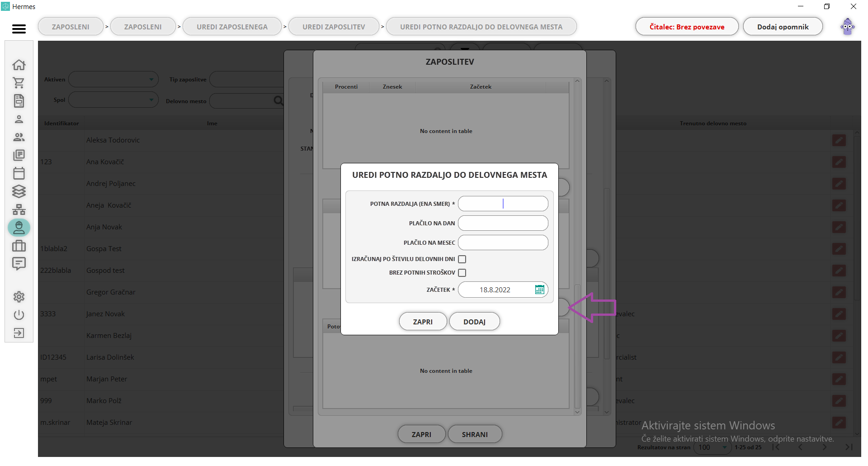
Task: Go to first results page arrow
Action: point(776,447)
